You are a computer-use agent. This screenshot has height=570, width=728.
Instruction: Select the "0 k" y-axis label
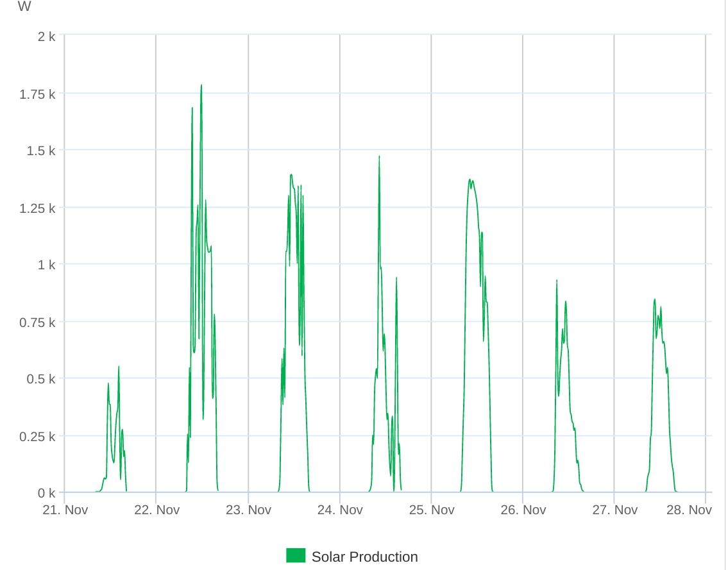point(46,493)
